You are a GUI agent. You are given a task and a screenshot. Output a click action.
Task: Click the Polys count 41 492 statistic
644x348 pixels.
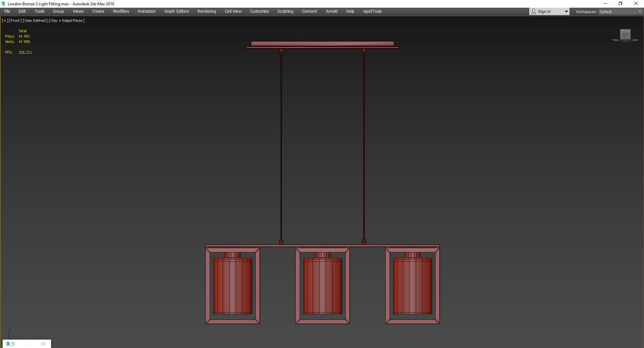coord(24,36)
